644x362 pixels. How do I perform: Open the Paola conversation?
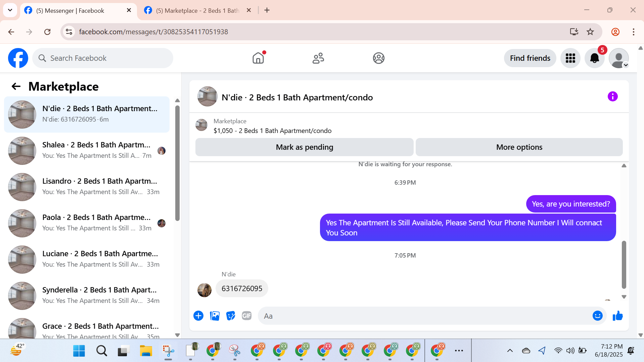point(87,223)
